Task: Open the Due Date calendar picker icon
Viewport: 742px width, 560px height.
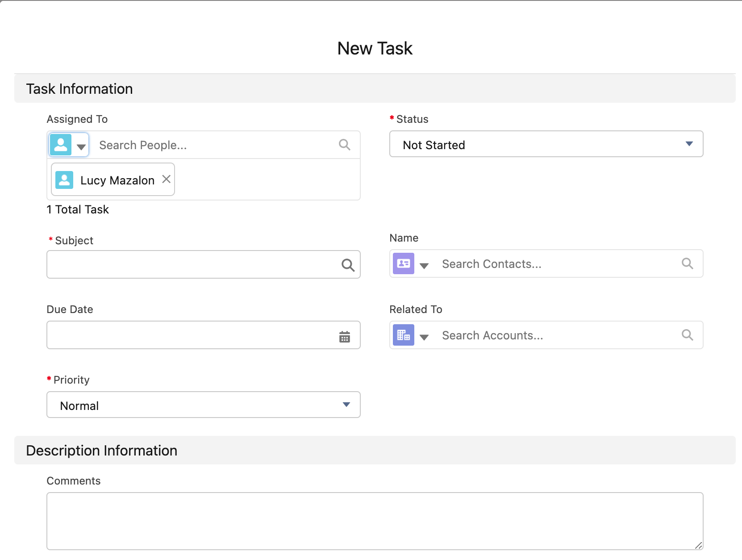Action: coord(345,337)
